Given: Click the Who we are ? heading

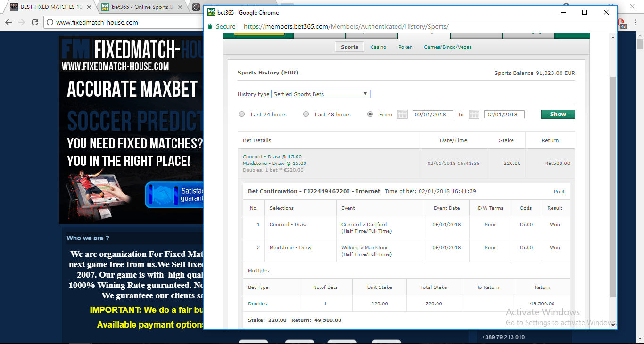Looking at the screenshot, I should point(88,238).
